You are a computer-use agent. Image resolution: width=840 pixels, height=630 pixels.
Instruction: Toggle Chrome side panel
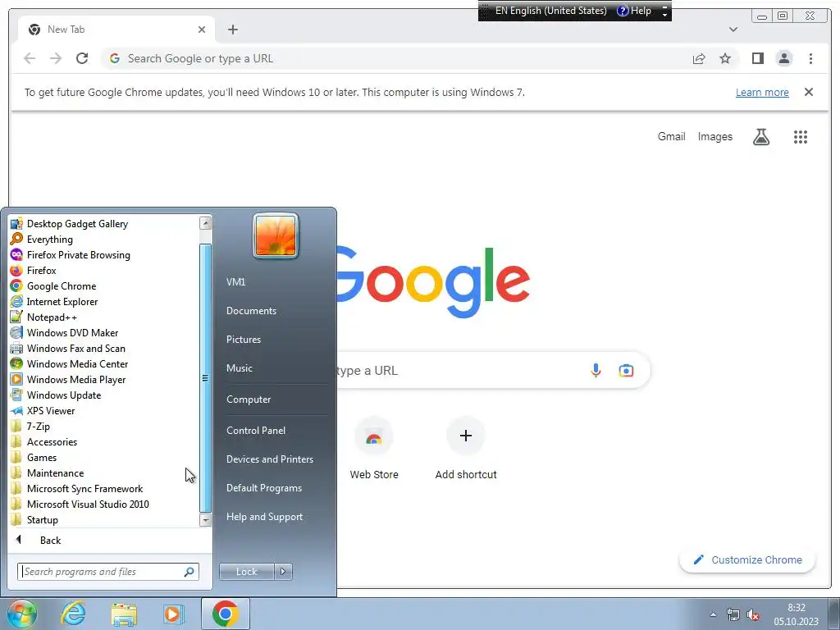[757, 58]
